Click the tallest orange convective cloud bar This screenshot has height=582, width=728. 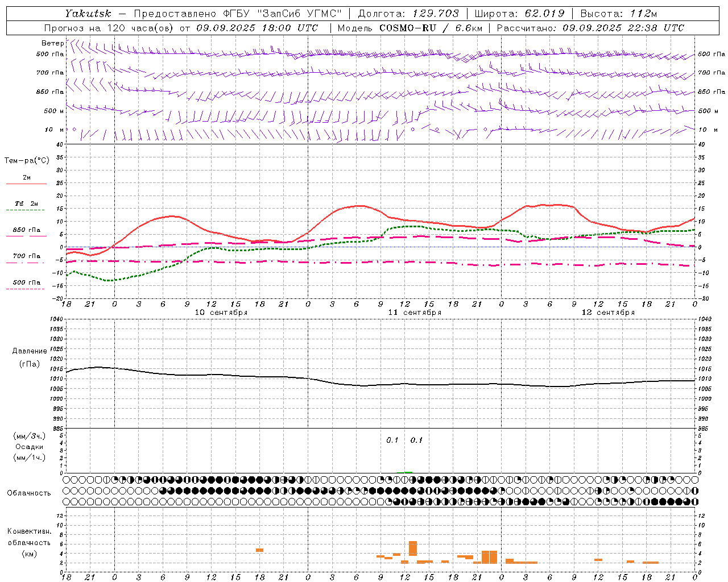click(413, 548)
